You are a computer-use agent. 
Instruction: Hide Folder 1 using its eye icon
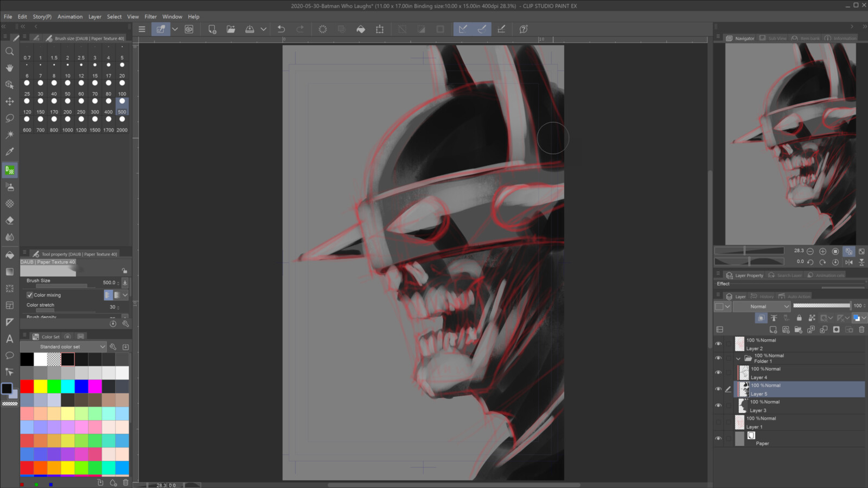pos(718,358)
